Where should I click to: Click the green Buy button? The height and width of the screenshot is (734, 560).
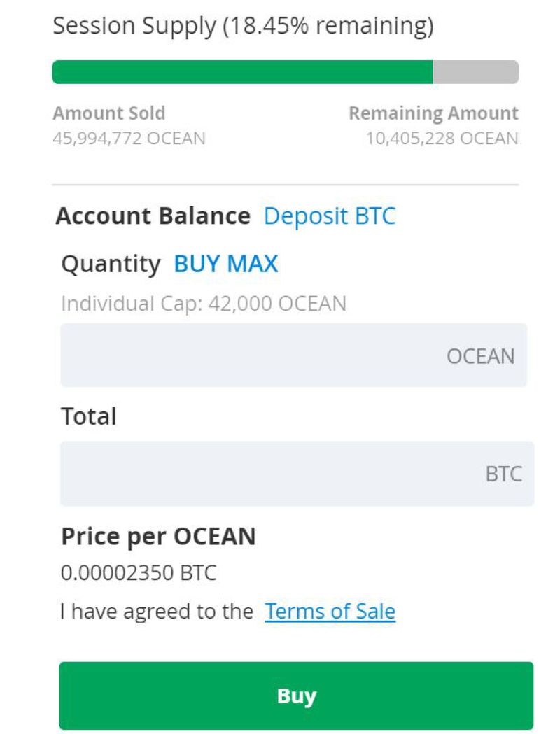pyautogui.click(x=296, y=696)
